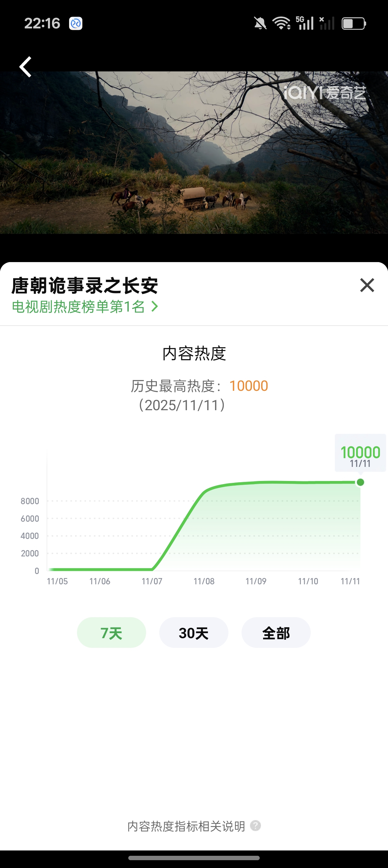Viewport: 388px width, 868px height.
Task: Tap the 5G signal strength icon
Action: (305, 23)
